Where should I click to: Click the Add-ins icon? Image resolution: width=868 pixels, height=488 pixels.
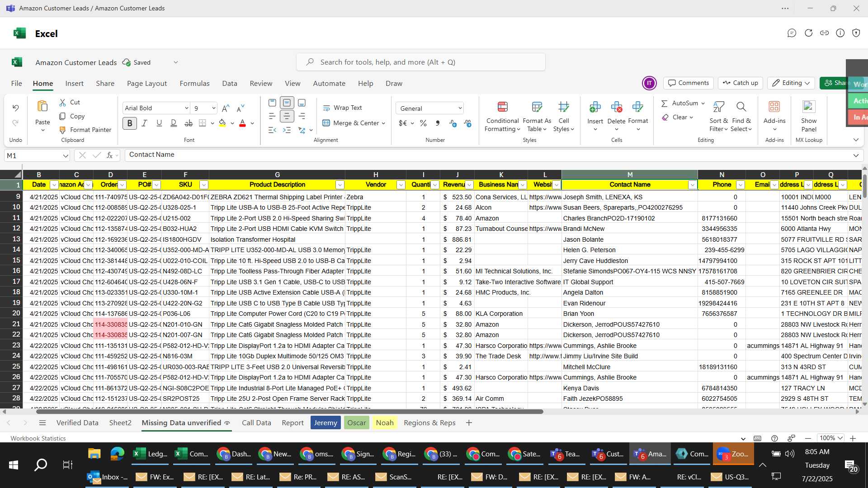pyautogui.click(x=774, y=107)
